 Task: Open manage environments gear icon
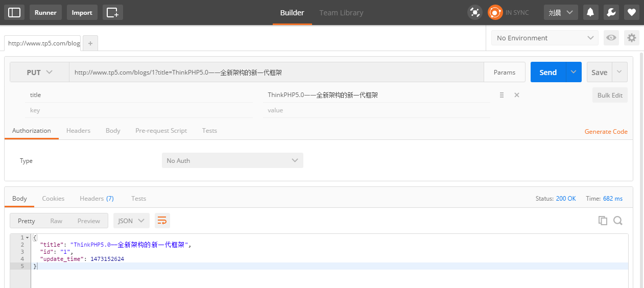point(632,38)
